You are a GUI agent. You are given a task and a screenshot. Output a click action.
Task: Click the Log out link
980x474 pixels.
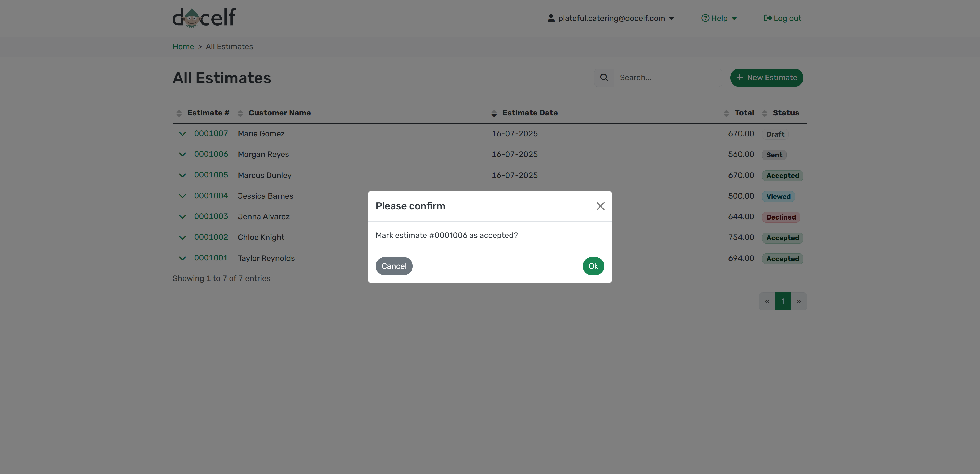click(782, 18)
